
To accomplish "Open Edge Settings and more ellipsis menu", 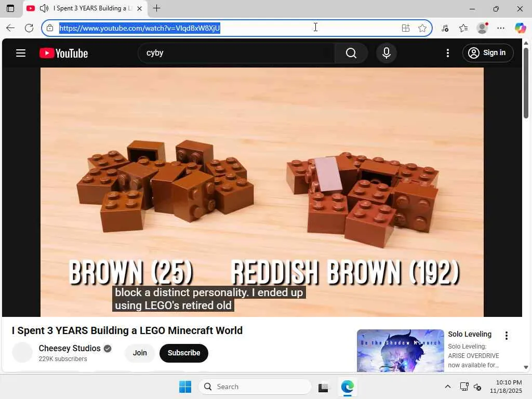I will click(x=501, y=28).
